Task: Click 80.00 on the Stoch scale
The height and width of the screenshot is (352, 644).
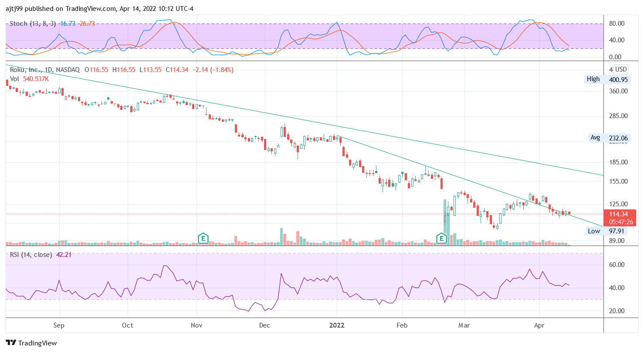Action: tap(617, 24)
